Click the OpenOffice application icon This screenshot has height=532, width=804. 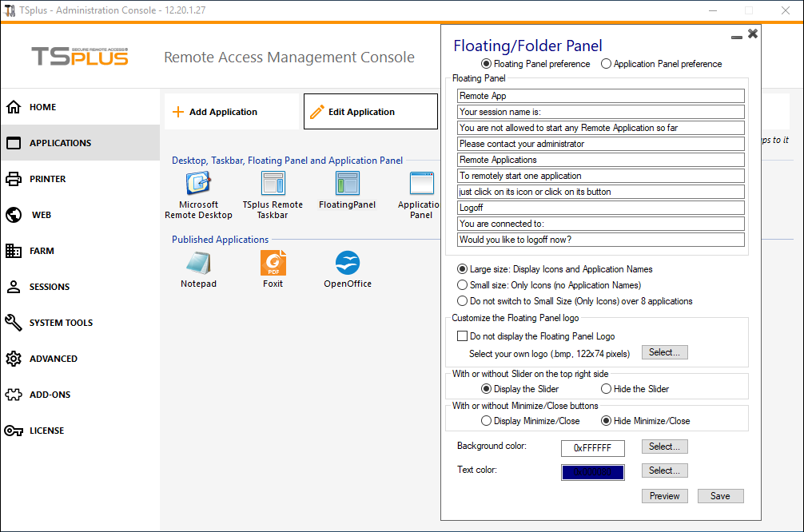pyautogui.click(x=347, y=264)
